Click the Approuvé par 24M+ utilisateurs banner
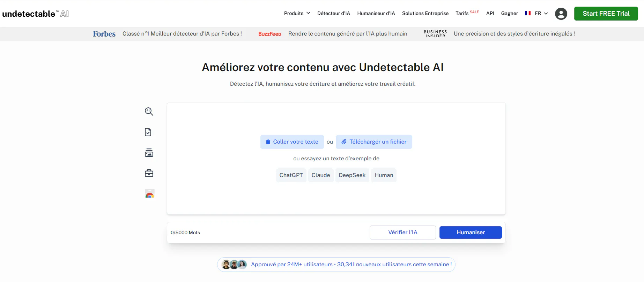Image resolution: width=644 pixels, height=282 pixels. pos(336,265)
